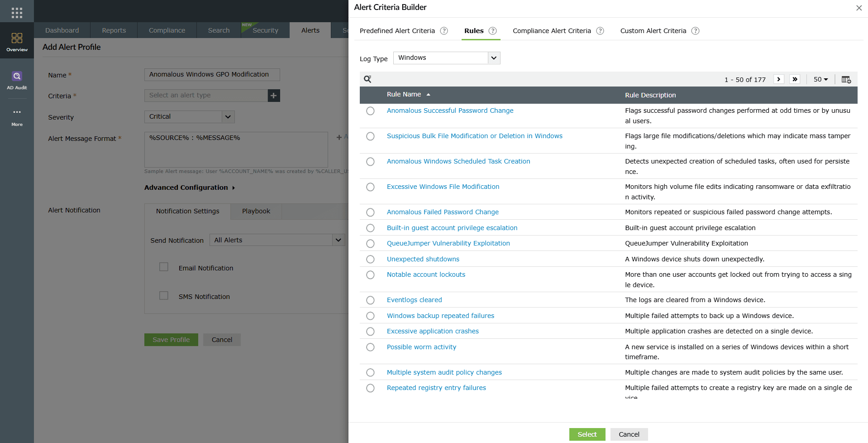
Task: Open the Log Type dropdown
Action: (x=494, y=58)
